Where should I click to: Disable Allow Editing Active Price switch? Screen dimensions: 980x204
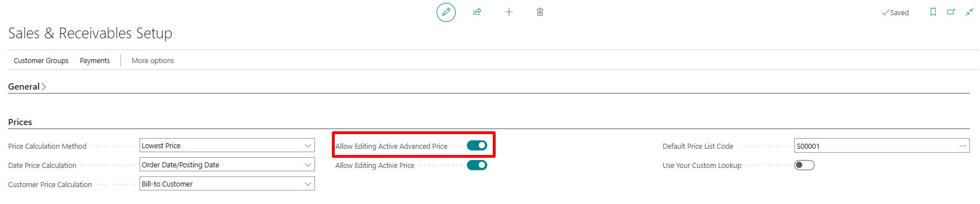(477, 165)
